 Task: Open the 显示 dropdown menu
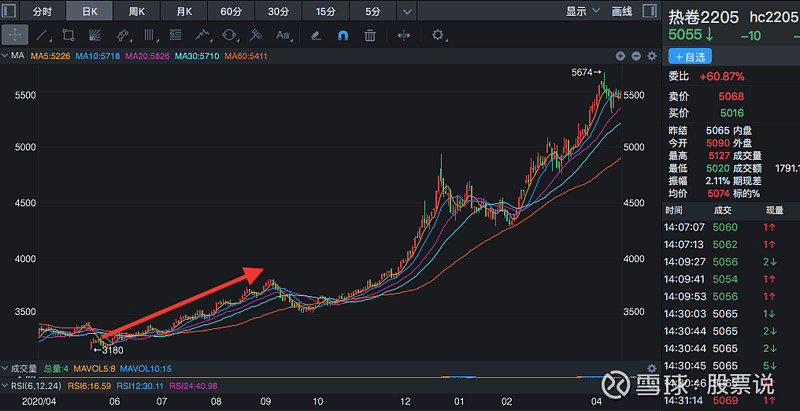(x=583, y=11)
